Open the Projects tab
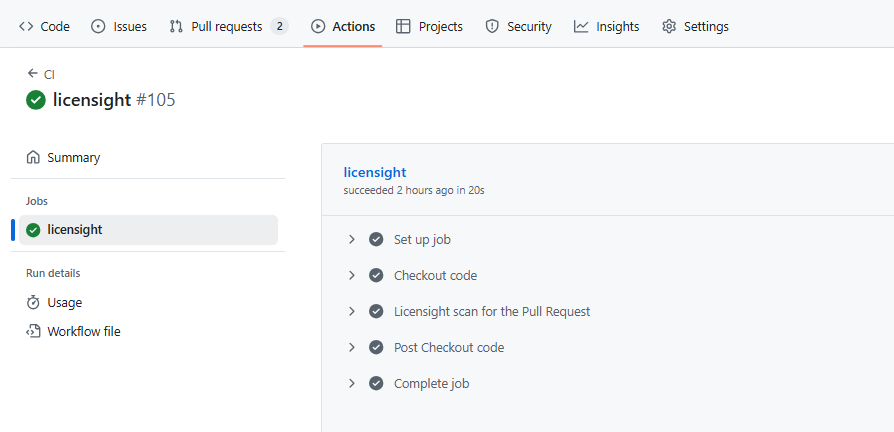The width and height of the screenshot is (894, 432). click(x=429, y=26)
